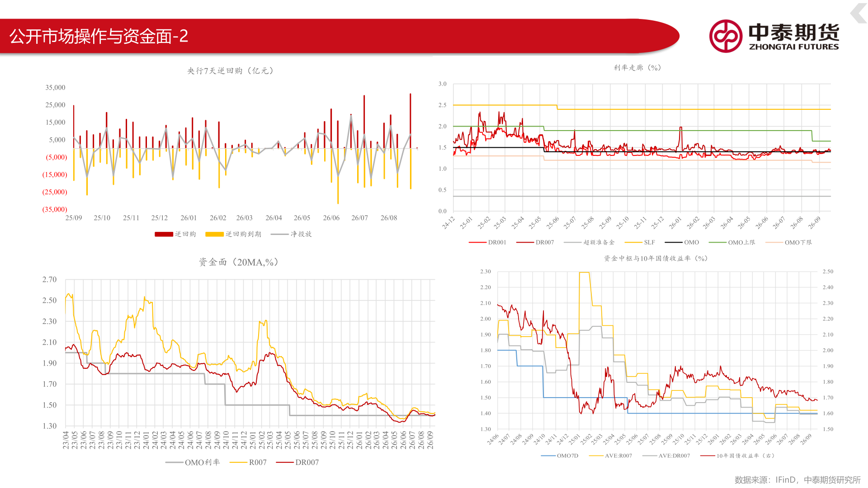Image resolution: width=868 pixels, height=488 pixels.
Task: Click the OMO7D legend entry
Action: pos(560,456)
